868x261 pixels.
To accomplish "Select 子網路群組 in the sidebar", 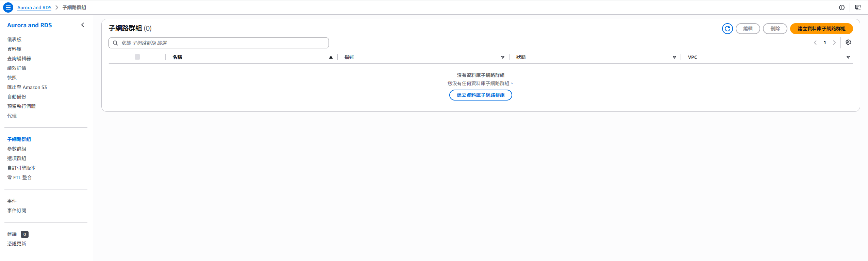I will pos(19,139).
